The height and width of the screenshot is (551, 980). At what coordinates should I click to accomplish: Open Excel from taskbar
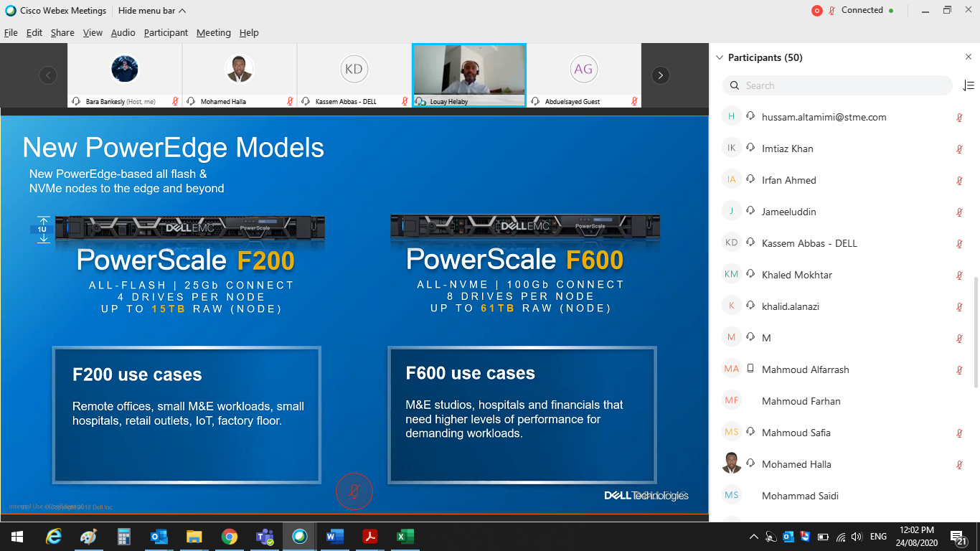click(405, 537)
